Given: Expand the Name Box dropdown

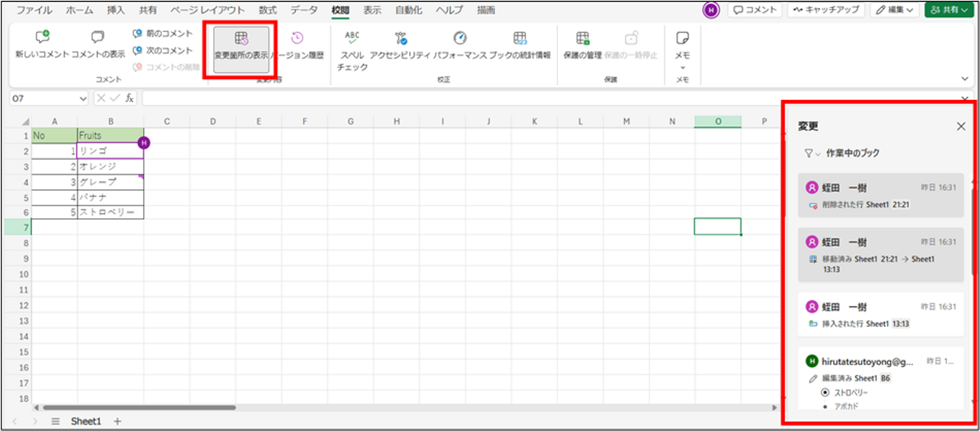Looking at the screenshot, I should (x=83, y=99).
